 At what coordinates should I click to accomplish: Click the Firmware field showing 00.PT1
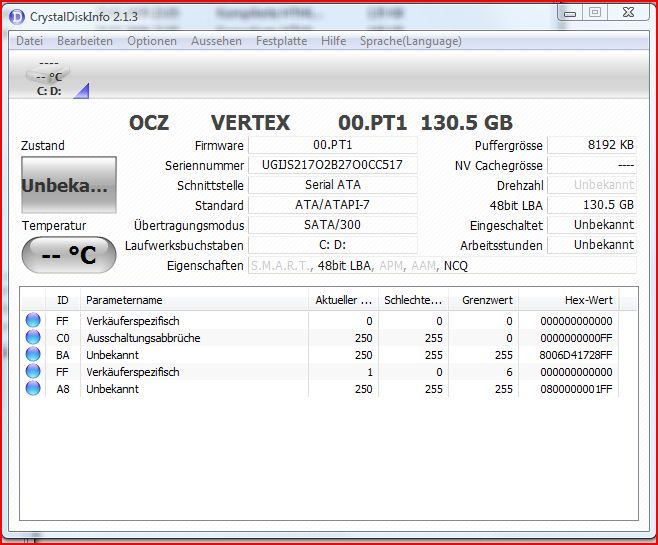[x=333, y=145]
